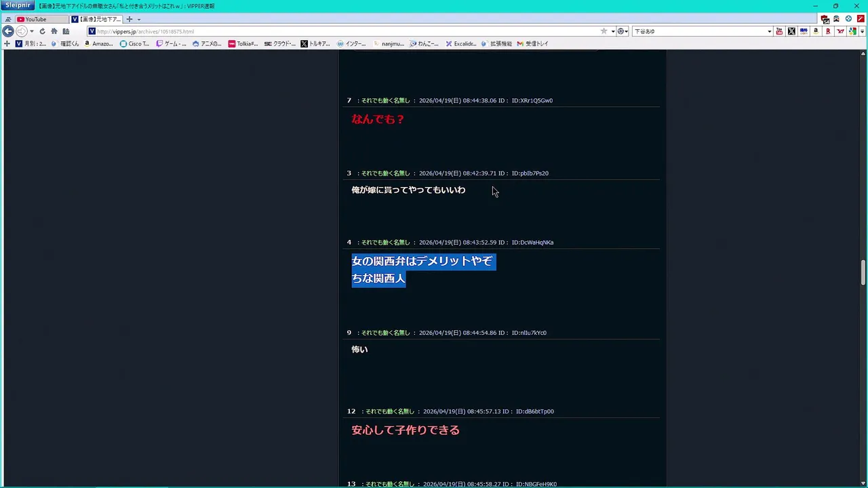The image size is (868, 488).
Task: Open the bookmarks panel icon beside home
Action: tap(66, 31)
